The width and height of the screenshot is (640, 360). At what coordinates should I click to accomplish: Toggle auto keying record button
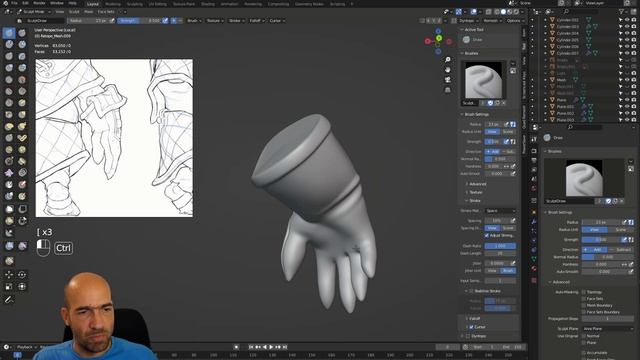click(x=236, y=347)
